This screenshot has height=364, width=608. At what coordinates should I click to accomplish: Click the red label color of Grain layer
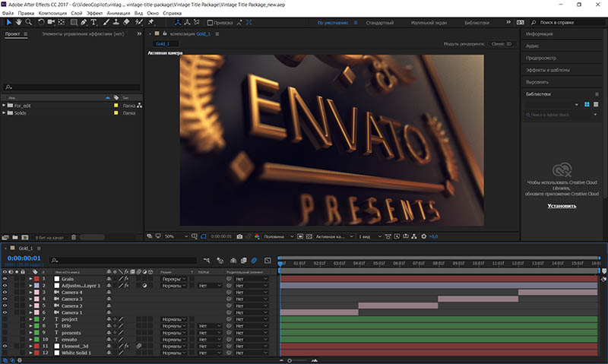[36, 279]
